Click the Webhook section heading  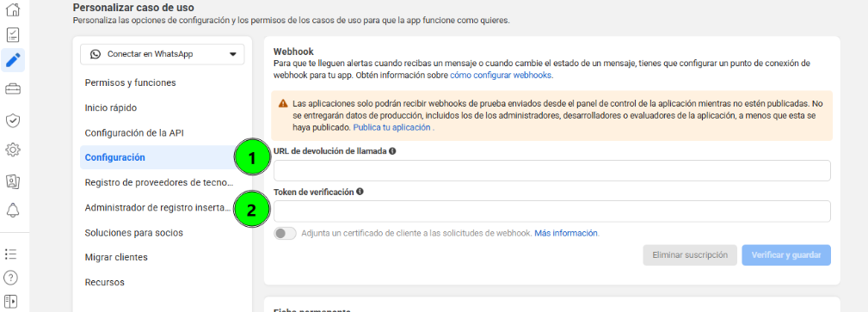click(293, 52)
